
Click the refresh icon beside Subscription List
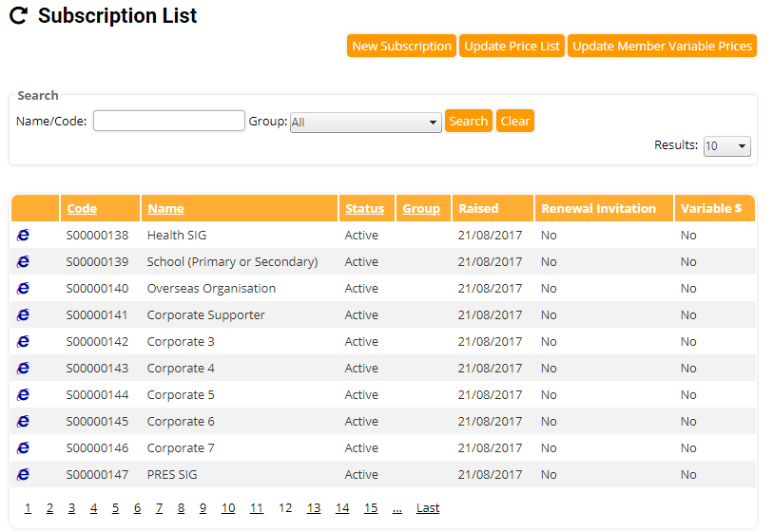pyautogui.click(x=18, y=16)
